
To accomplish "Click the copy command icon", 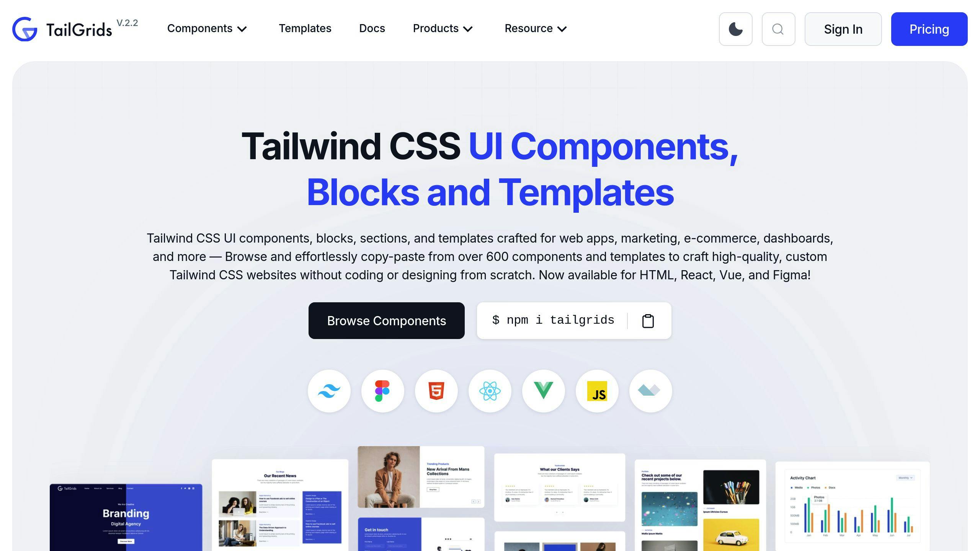I will pos(648,320).
